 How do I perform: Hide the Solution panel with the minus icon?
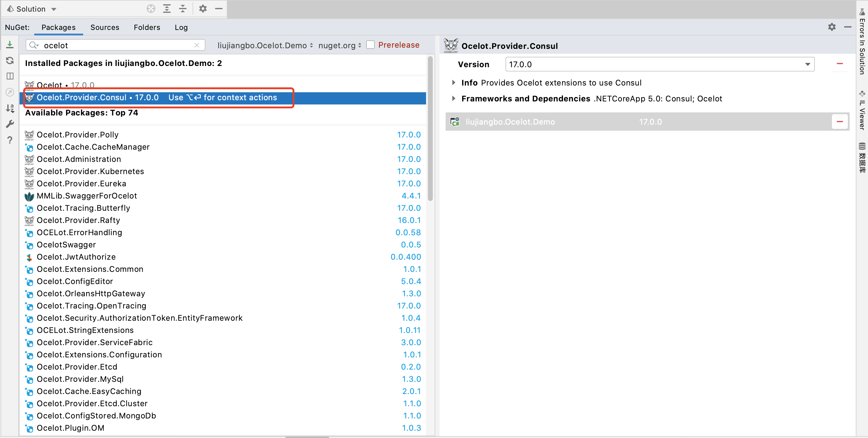[219, 9]
